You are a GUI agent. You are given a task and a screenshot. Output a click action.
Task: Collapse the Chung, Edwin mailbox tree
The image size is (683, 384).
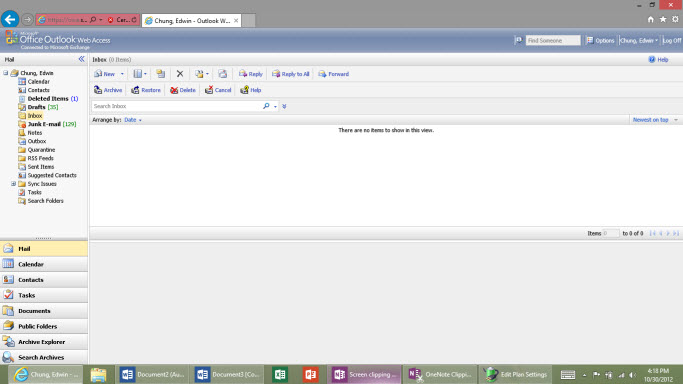point(6,73)
